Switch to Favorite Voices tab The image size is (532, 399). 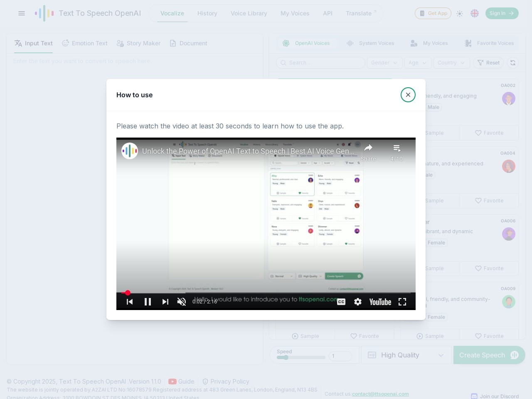pos(489,43)
